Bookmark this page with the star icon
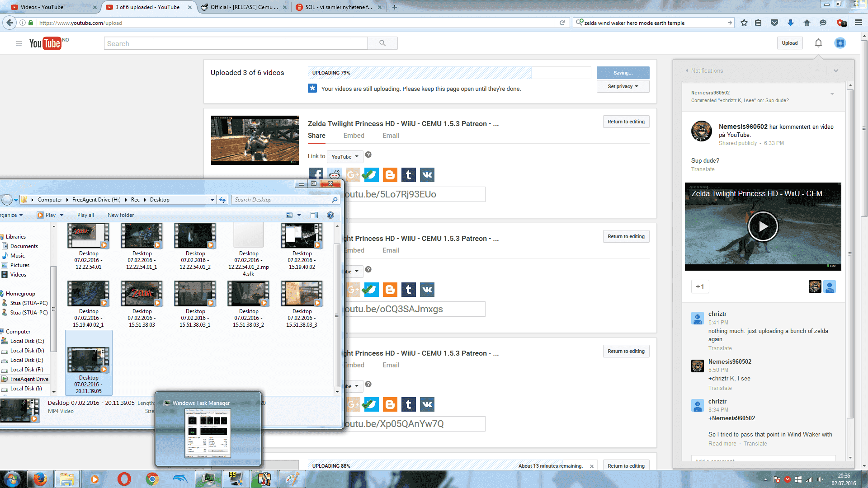Image resolution: width=868 pixels, height=488 pixels. coord(744,23)
